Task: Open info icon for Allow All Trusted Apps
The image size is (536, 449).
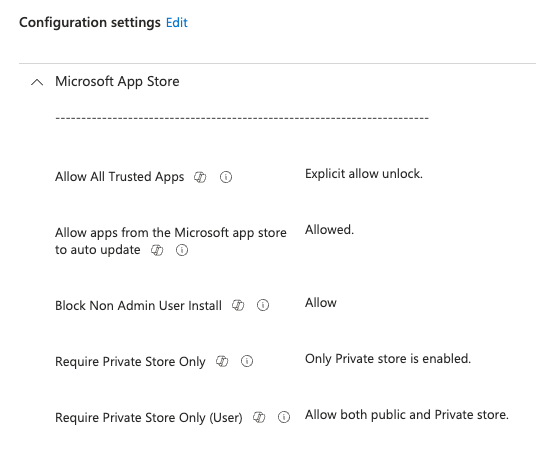Action: [x=226, y=177]
